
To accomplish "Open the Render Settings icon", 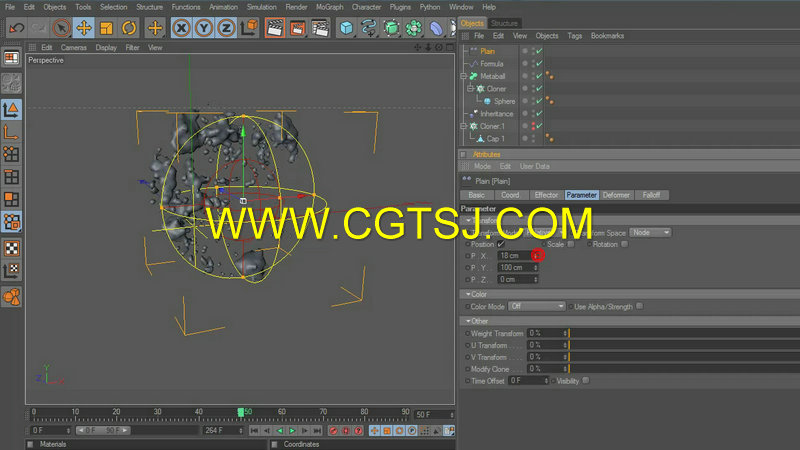I will tap(320, 28).
